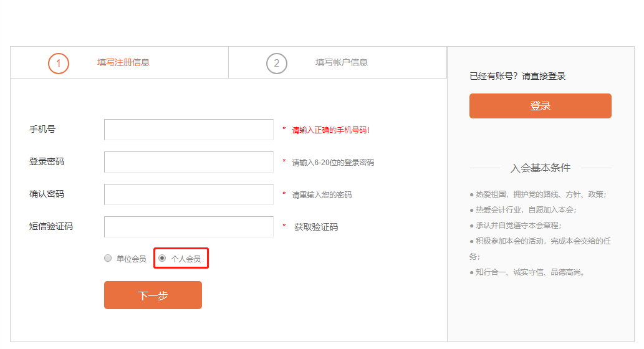
Task: Focus the 确认密码 input field
Action: [189, 194]
